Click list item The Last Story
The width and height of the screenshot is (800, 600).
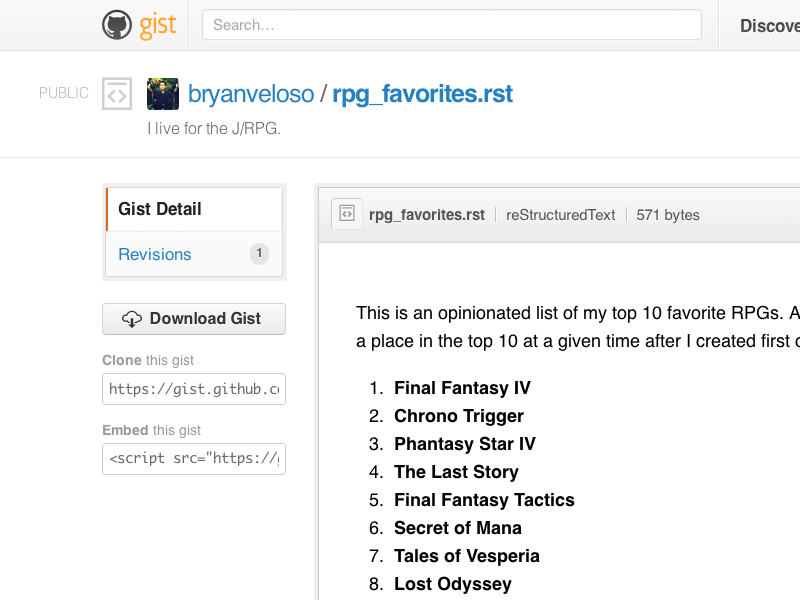pyautogui.click(x=456, y=472)
